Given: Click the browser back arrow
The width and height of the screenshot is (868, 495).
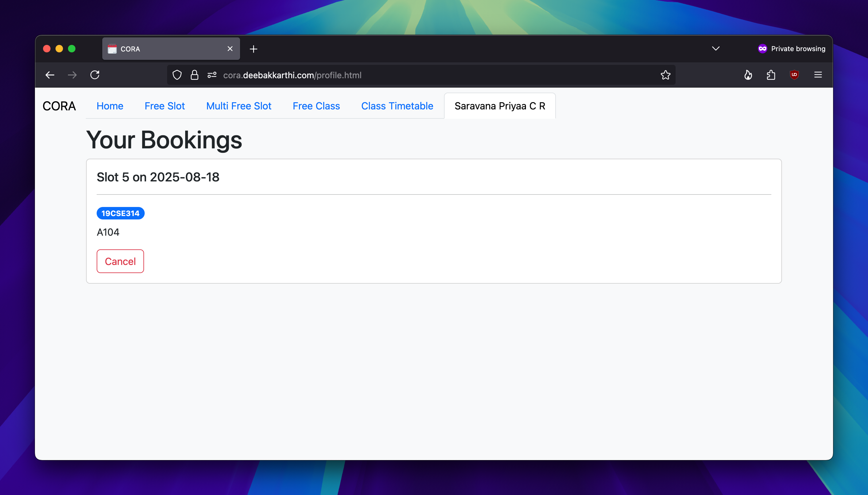Looking at the screenshot, I should (50, 75).
